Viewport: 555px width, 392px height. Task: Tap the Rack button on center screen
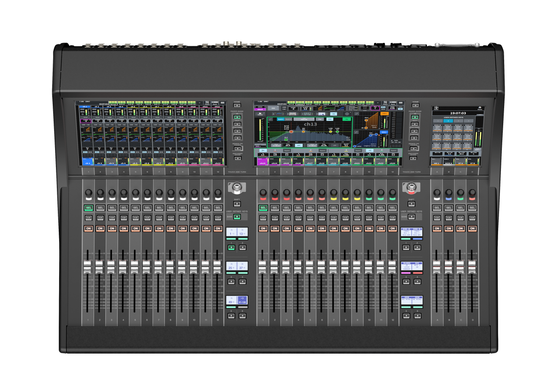(x=393, y=103)
